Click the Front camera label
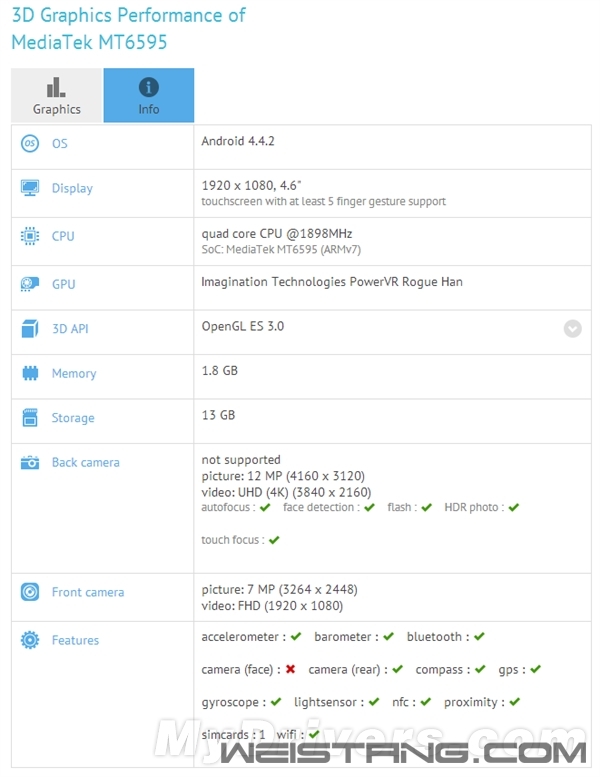This screenshot has width=600, height=777. (x=88, y=592)
